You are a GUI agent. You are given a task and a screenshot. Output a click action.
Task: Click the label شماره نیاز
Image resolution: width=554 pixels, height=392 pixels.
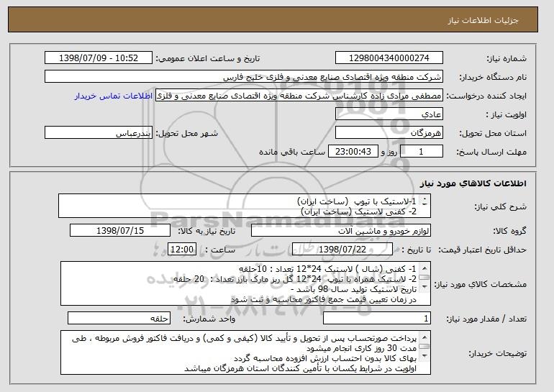[x=507, y=58]
